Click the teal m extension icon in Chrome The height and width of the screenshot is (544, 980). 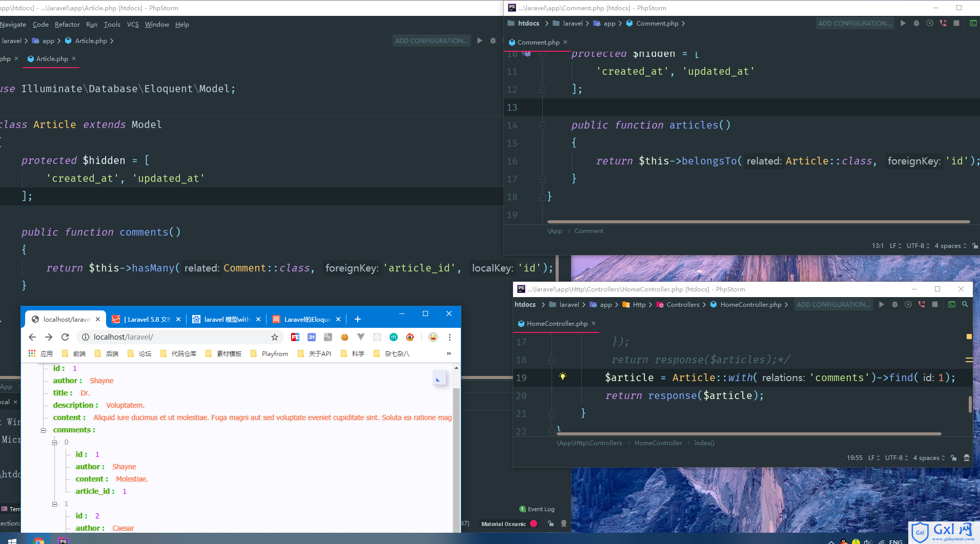click(394, 337)
